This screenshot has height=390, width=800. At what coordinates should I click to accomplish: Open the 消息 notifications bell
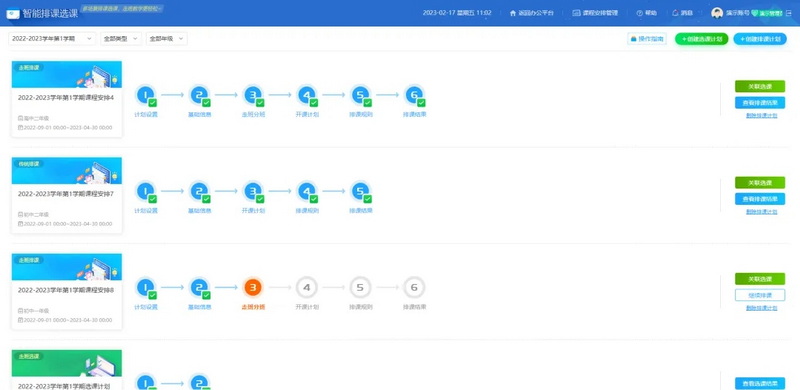click(676, 13)
